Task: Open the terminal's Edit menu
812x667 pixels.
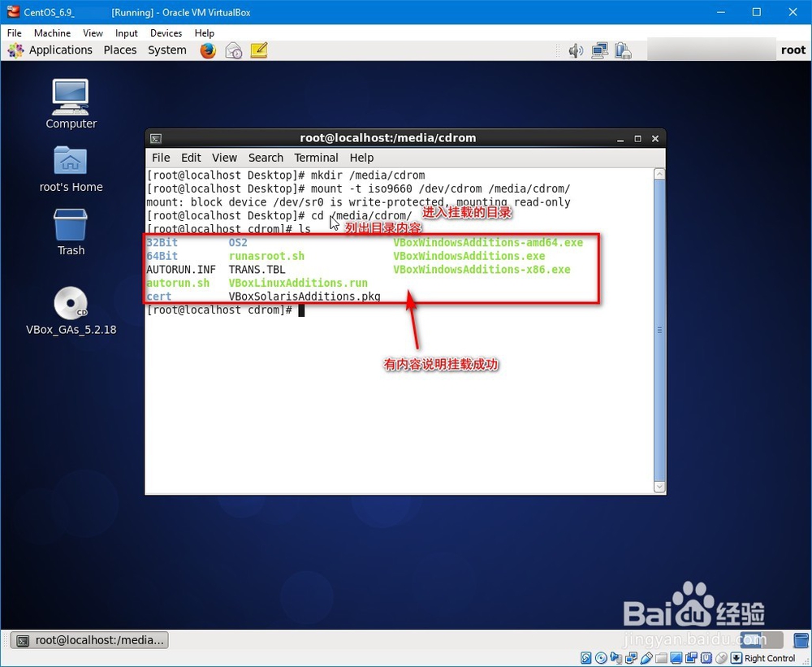Action: [191, 158]
